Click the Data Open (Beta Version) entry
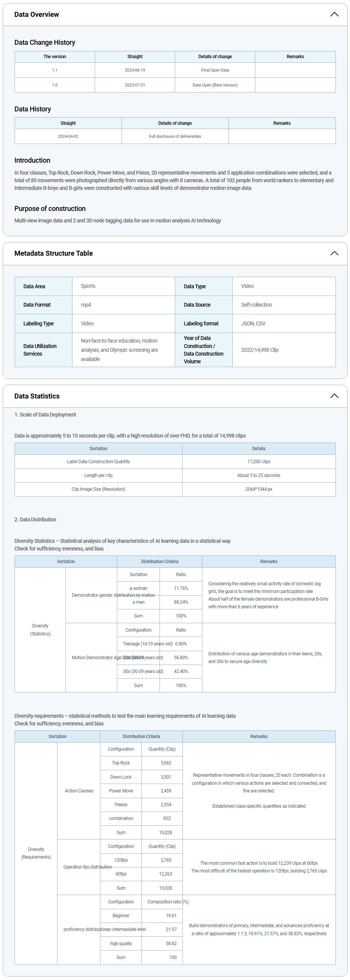350x980 pixels. coord(215,85)
